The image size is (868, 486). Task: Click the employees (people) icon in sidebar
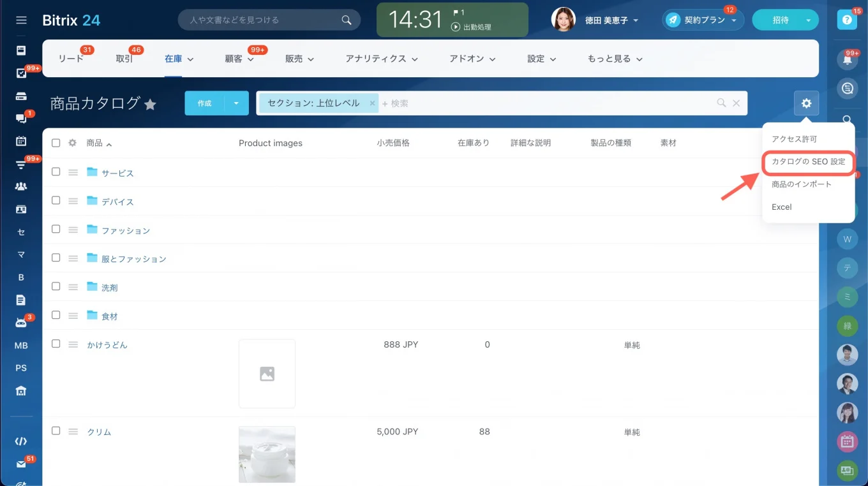[21, 186]
